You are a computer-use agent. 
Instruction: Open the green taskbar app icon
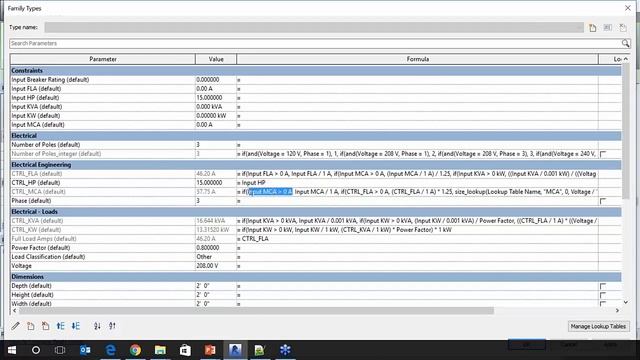point(260,350)
